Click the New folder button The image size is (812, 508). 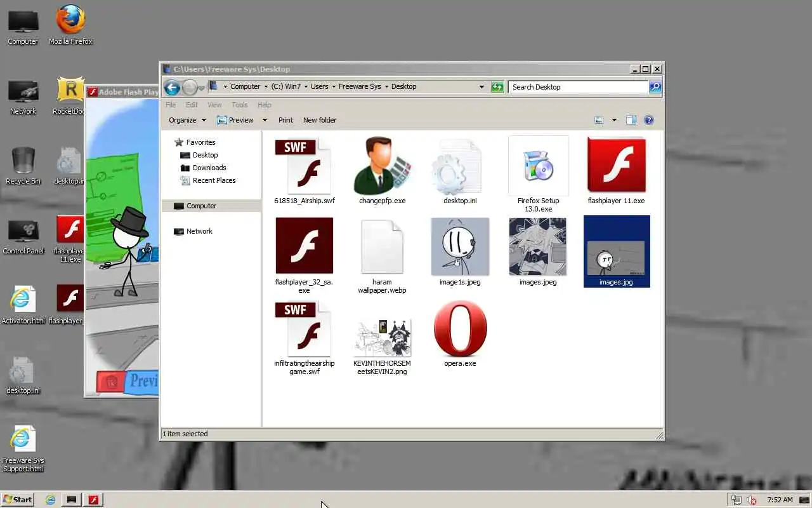click(320, 120)
